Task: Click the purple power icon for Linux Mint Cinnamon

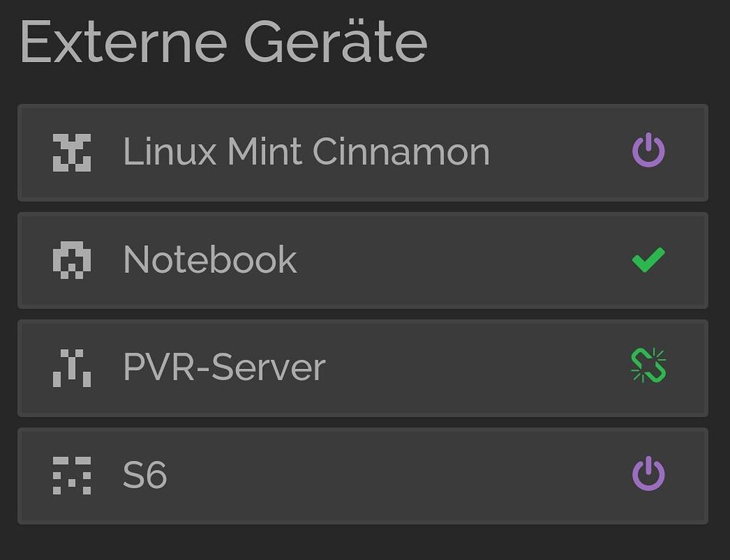Action: pyautogui.click(x=648, y=152)
